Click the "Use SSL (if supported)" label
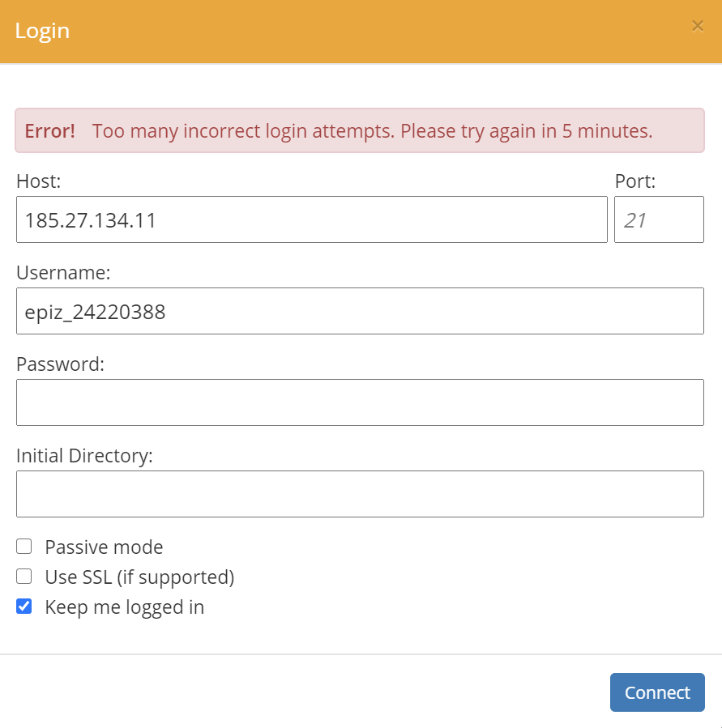Viewport: 722px width, 728px height. click(139, 577)
